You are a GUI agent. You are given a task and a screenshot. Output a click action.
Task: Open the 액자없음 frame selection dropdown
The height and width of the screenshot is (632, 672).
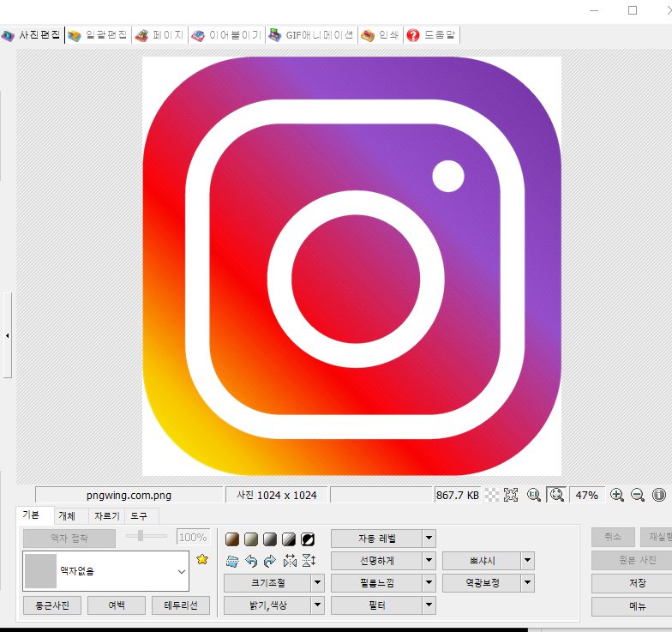106,571
